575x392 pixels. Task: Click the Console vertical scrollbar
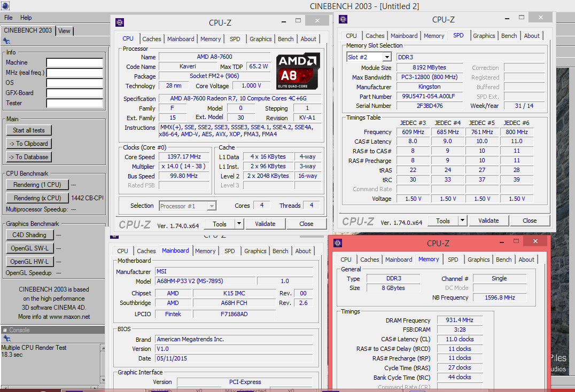pos(103,364)
